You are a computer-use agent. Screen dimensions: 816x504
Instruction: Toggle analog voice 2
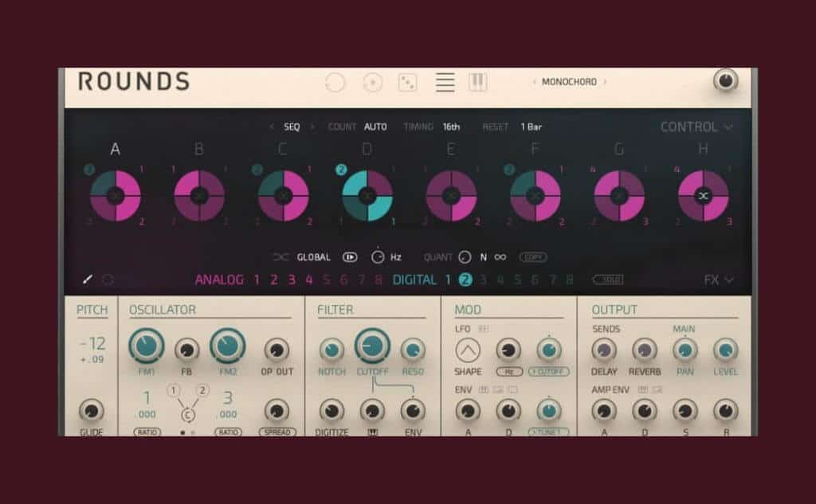274,279
